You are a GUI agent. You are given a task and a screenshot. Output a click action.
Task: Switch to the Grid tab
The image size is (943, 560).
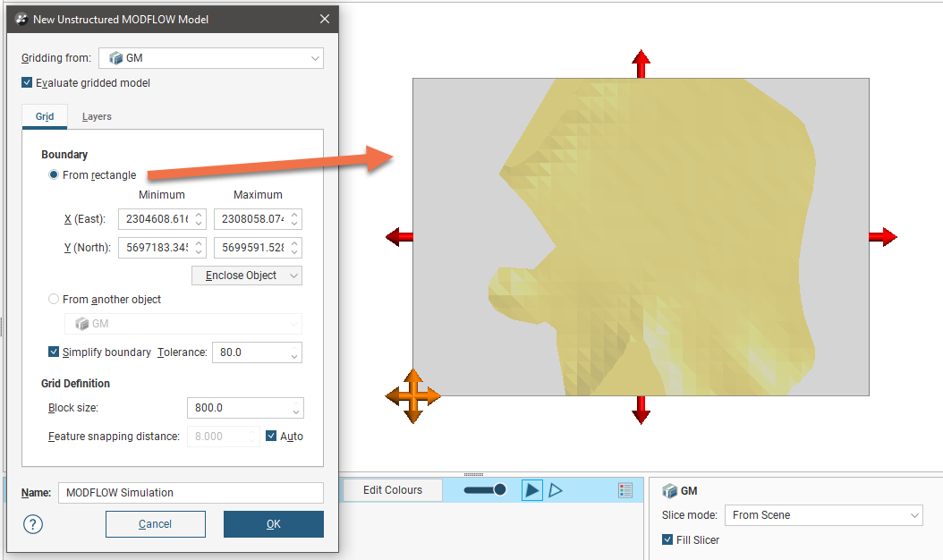tap(45, 116)
